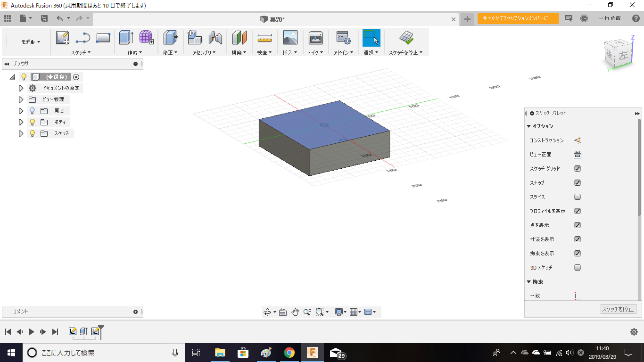Expand the View Management node
The height and width of the screenshot is (362, 644).
coord(21,99)
